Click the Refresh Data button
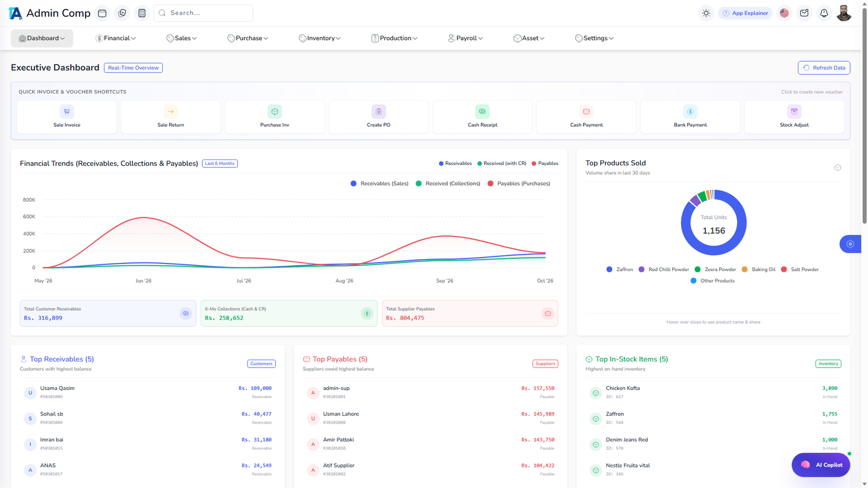Screen dimensions: 868x488 [x=824, y=68]
